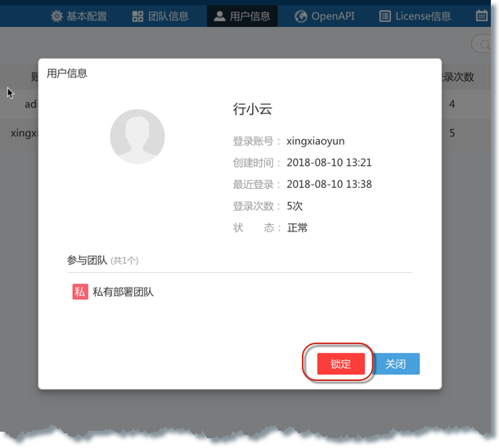Select the xingx… account row behind dialog
The height and width of the screenshot is (448, 499).
[23, 132]
